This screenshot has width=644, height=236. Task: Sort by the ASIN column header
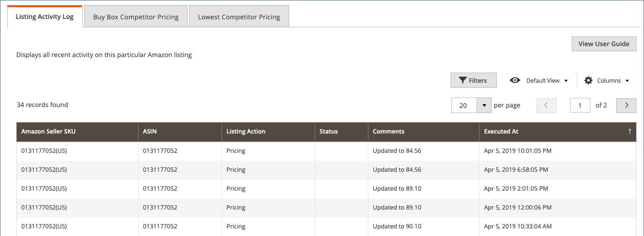pos(150,131)
